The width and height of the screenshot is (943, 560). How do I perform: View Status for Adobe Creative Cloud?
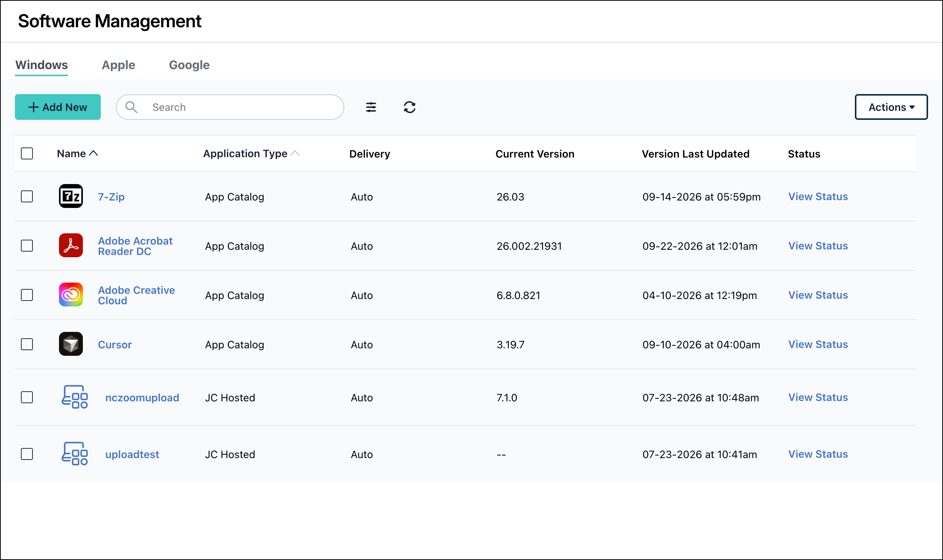[x=818, y=295]
